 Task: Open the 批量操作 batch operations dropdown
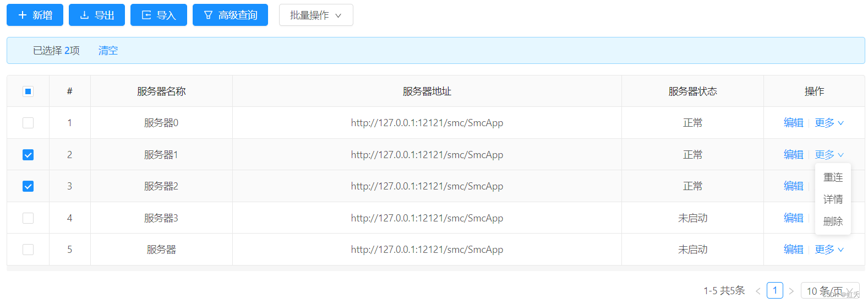316,15
